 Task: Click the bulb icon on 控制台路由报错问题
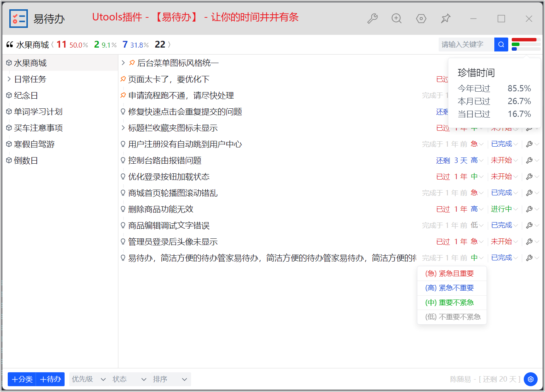coord(123,160)
